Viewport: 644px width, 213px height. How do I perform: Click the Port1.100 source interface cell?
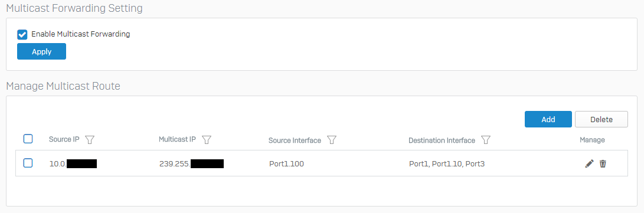click(287, 164)
